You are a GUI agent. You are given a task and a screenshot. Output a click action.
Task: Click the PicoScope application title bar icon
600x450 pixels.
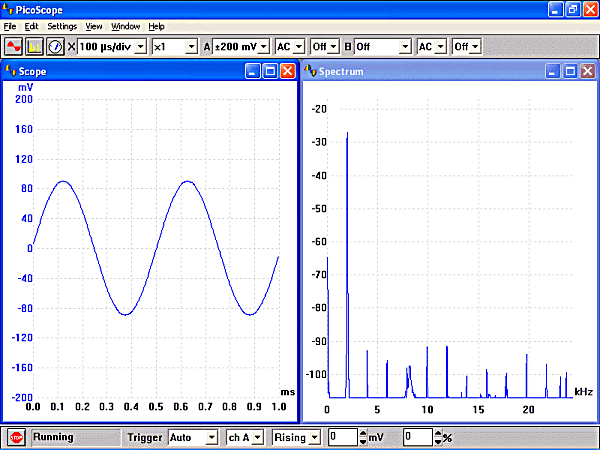click(x=8, y=8)
